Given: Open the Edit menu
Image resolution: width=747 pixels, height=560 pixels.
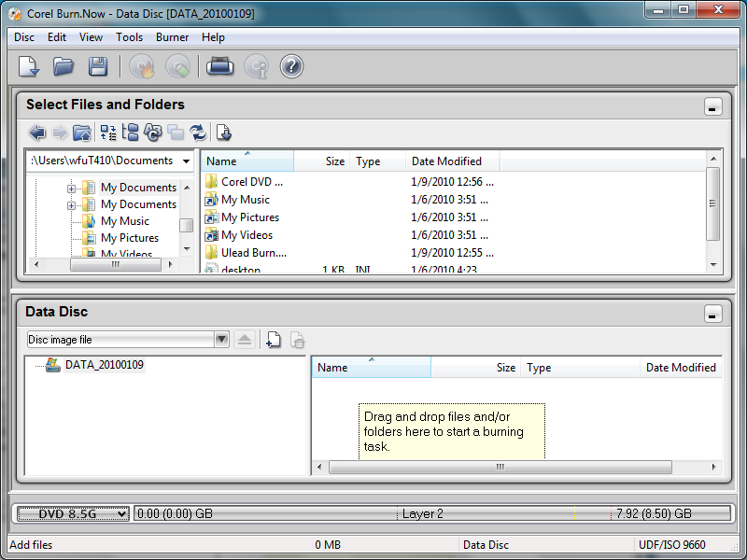Looking at the screenshot, I should (x=57, y=37).
